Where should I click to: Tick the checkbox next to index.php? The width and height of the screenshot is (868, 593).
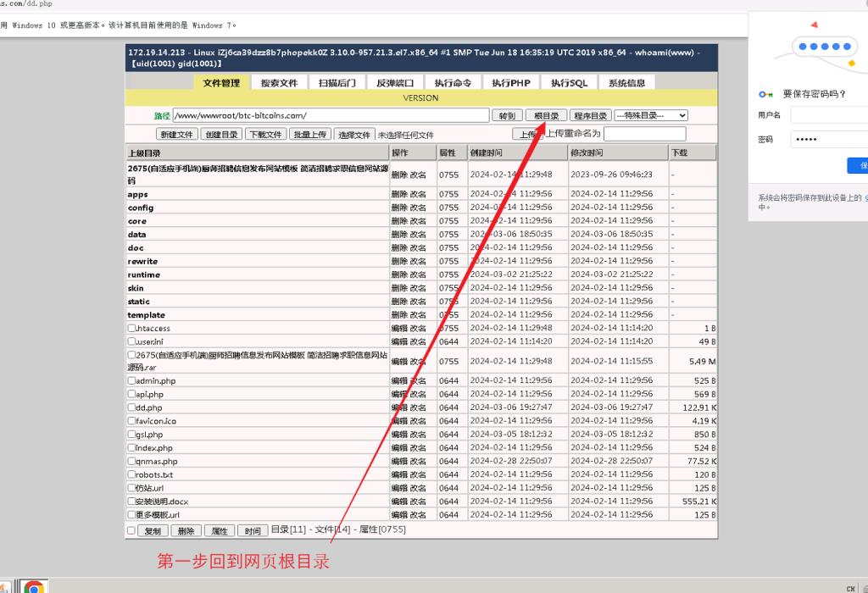pyautogui.click(x=131, y=448)
